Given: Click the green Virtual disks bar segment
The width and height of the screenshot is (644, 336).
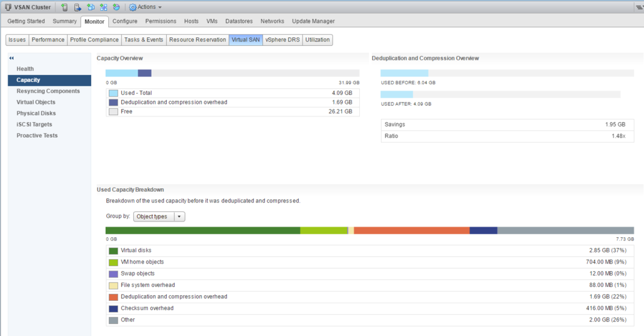Looking at the screenshot, I should [203, 230].
